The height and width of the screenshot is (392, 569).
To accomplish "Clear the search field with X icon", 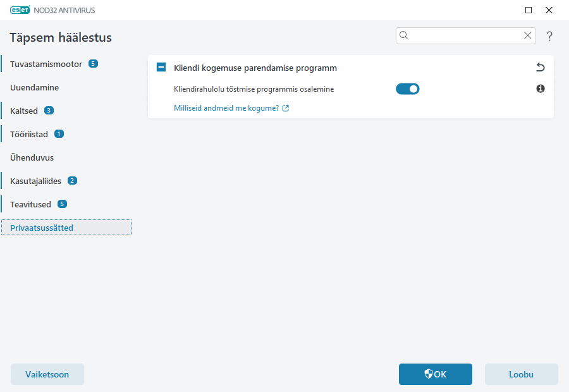I will [x=528, y=36].
